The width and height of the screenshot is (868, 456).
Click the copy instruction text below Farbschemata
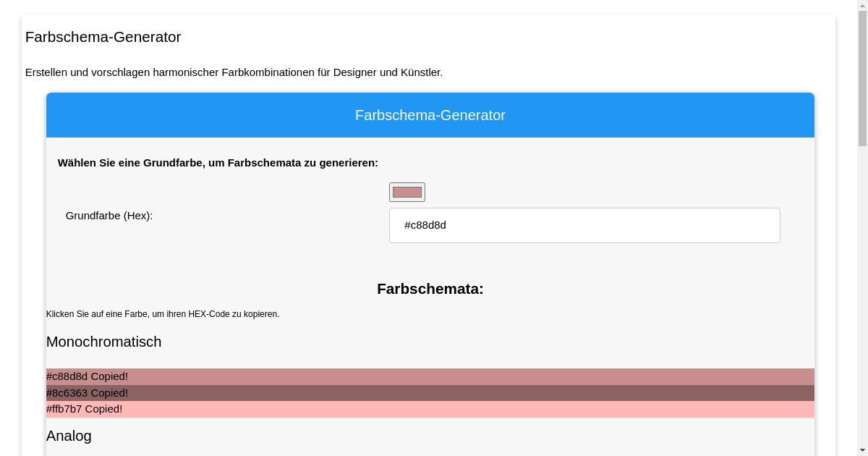click(x=162, y=314)
